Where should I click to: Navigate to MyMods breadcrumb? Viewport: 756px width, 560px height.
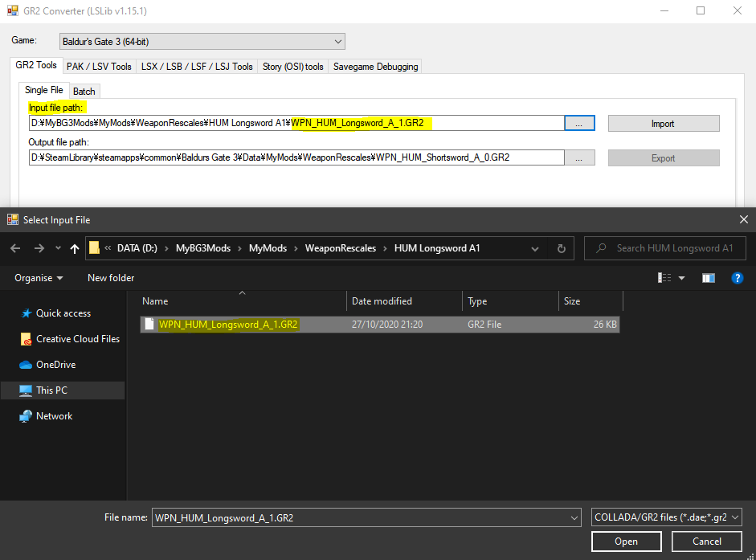268,248
